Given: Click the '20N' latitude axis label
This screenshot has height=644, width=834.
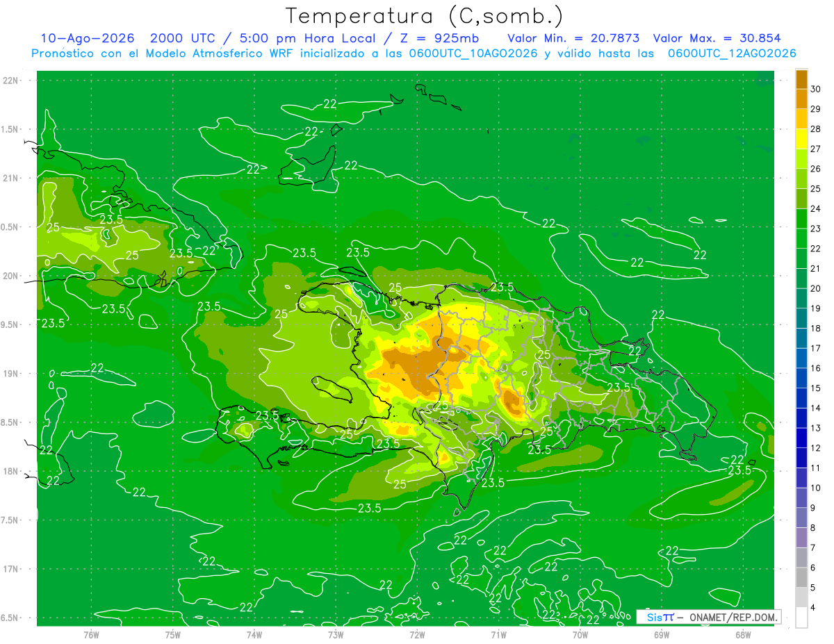Looking at the screenshot, I should 10,276.
